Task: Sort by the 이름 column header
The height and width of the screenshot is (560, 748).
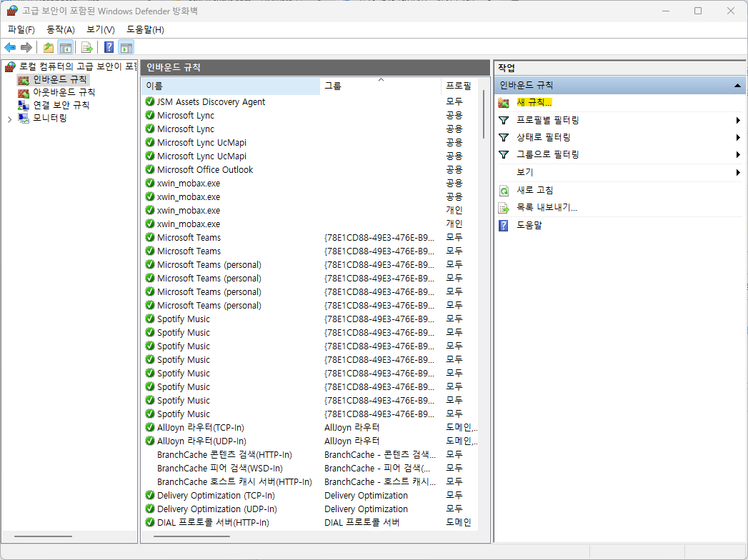Action: coord(231,86)
